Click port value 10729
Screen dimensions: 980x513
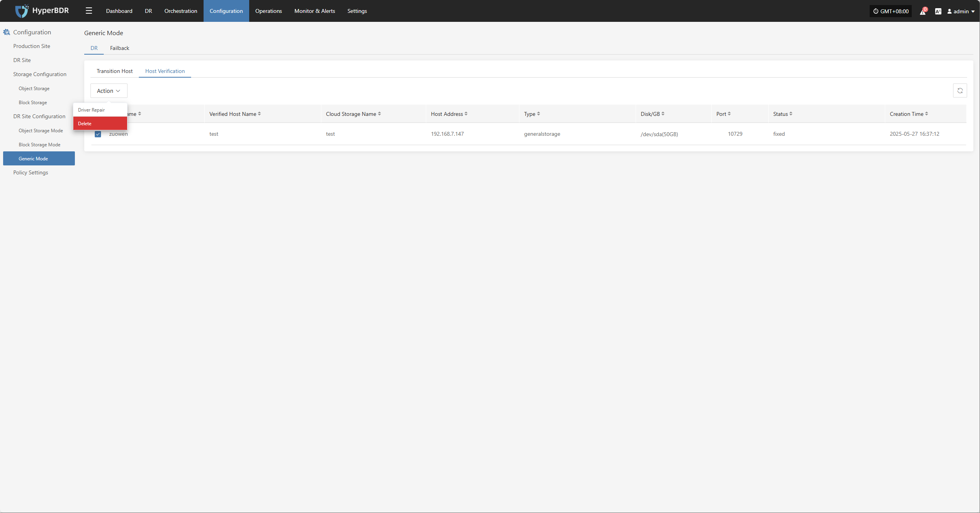pos(735,134)
